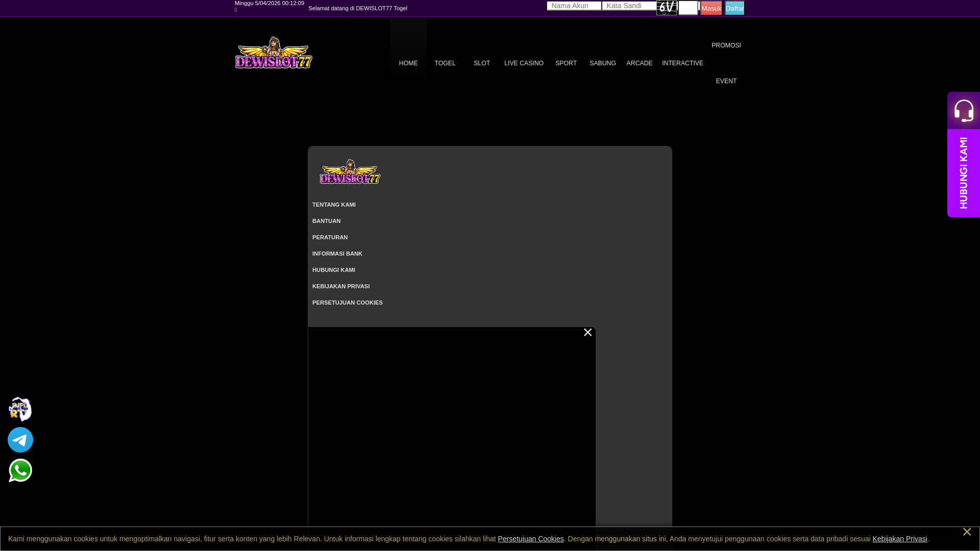Open the INTERACTIVE menu item
This screenshot has height=551, width=980.
click(682, 63)
